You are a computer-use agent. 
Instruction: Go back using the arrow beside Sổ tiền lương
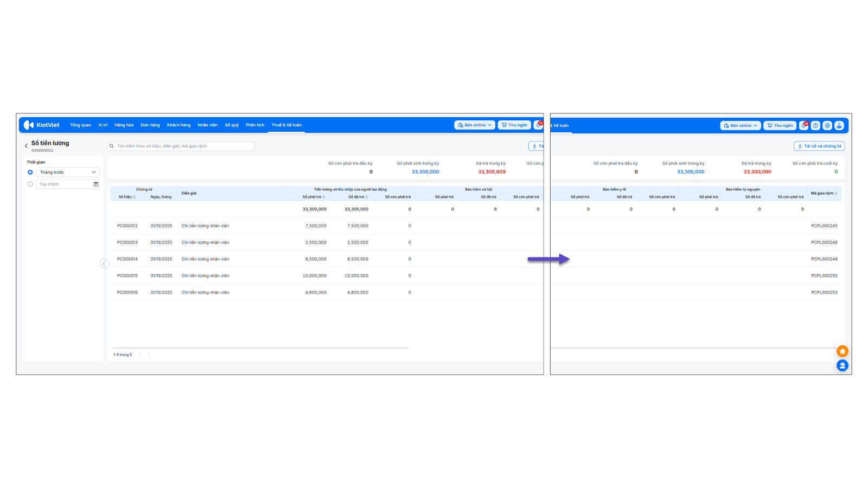[26, 146]
